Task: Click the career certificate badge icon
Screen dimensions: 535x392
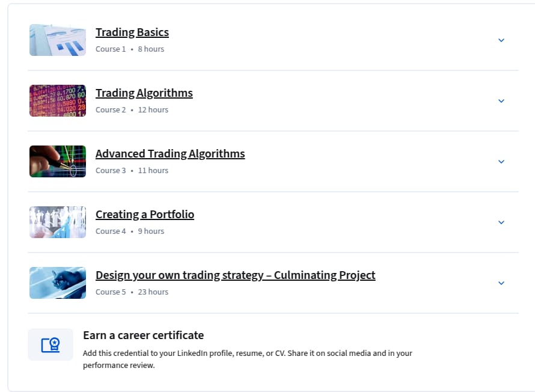Action: 50,345
